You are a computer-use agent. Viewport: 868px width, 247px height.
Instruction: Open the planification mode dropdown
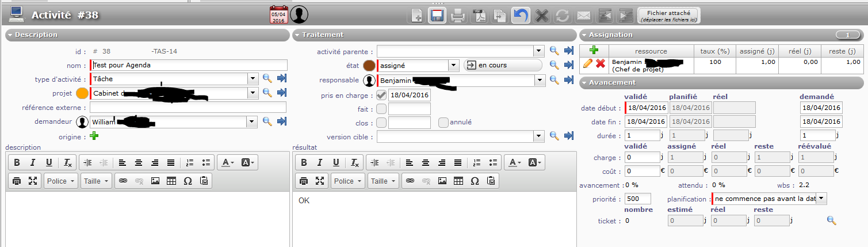[x=822, y=198]
